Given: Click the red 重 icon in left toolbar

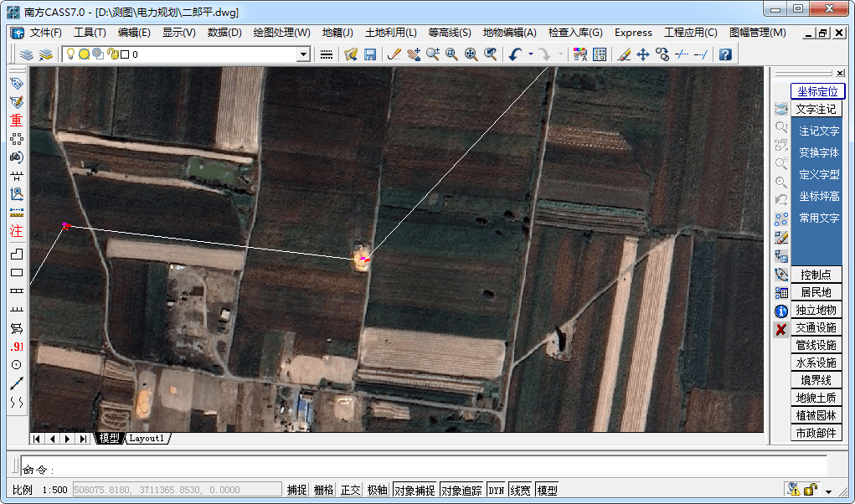Looking at the screenshot, I should coord(17,121).
